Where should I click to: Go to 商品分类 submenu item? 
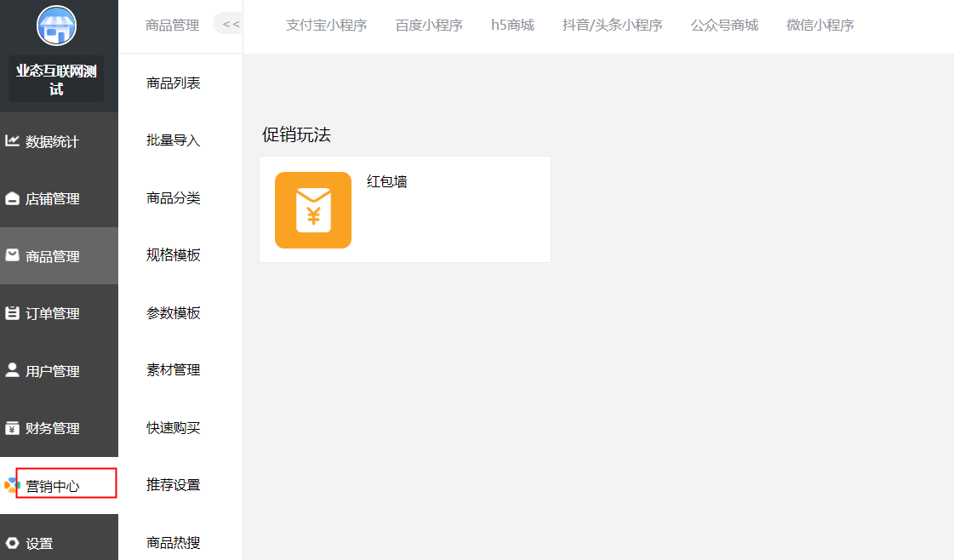point(174,197)
